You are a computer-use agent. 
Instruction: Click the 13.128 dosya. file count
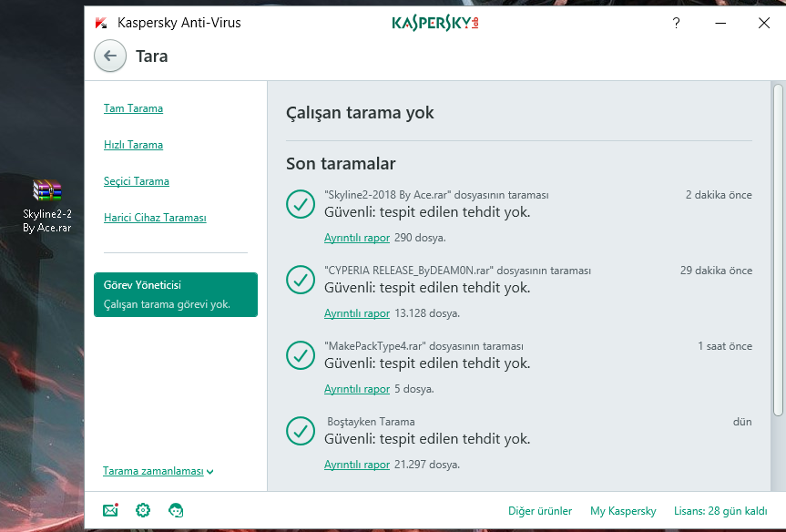[x=427, y=313]
